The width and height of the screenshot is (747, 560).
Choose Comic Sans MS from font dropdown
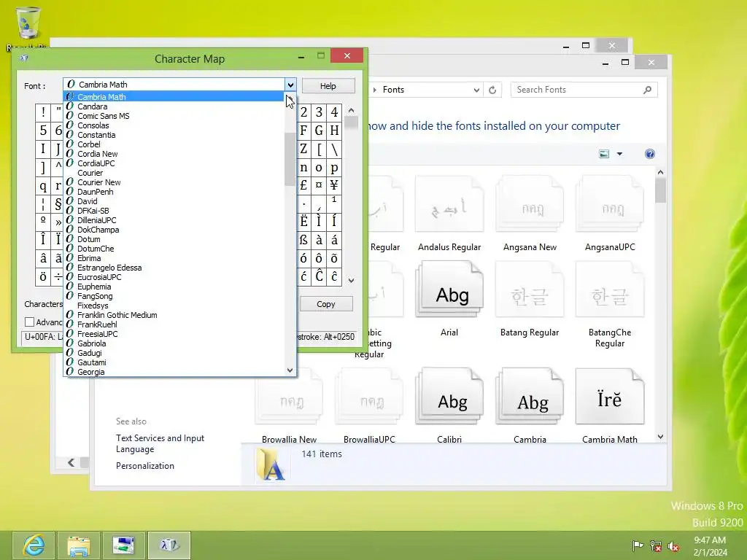[x=174, y=116]
